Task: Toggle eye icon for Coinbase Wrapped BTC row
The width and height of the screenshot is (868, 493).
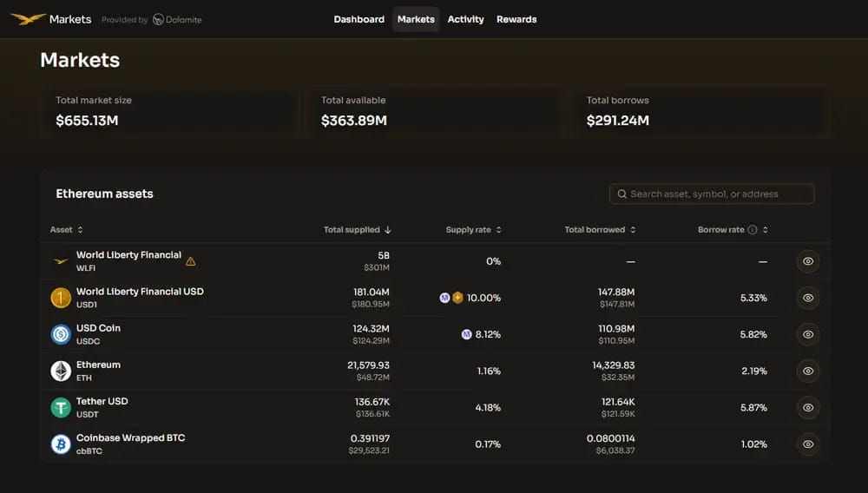Action: click(x=808, y=444)
